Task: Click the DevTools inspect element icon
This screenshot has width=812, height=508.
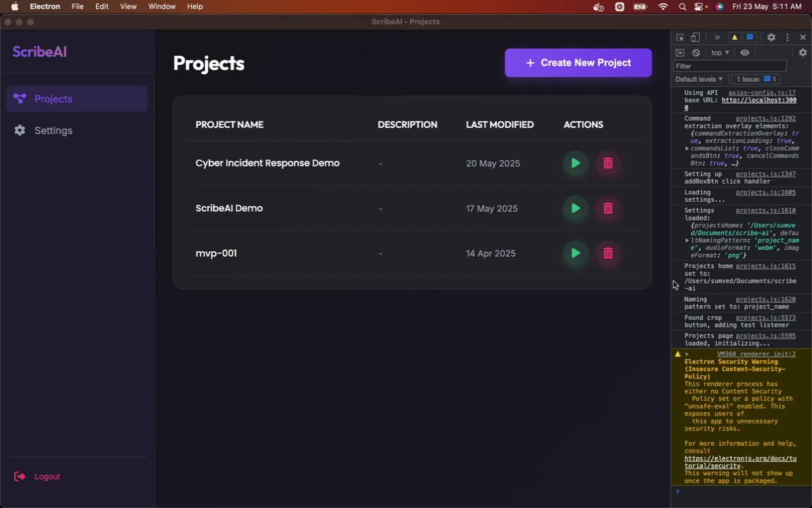Action: click(x=680, y=37)
